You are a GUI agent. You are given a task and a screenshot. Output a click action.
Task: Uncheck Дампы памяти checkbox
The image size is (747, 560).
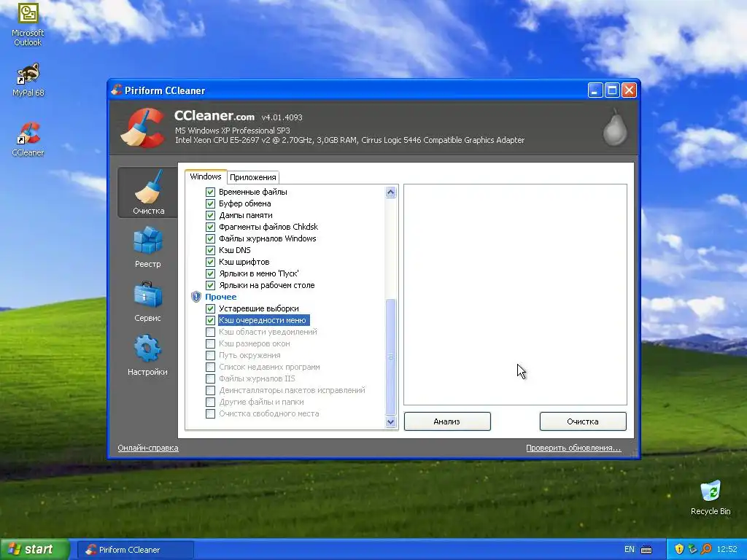click(x=210, y=215)
